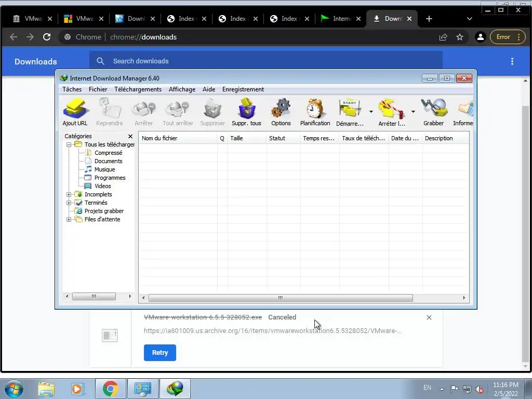Open Chrome Downloads page more actions menu

(512, 61)
